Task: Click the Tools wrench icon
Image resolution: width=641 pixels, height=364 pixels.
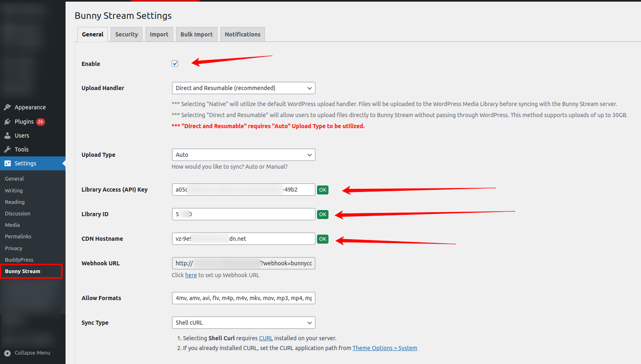Action: click(x=7, y=149)
